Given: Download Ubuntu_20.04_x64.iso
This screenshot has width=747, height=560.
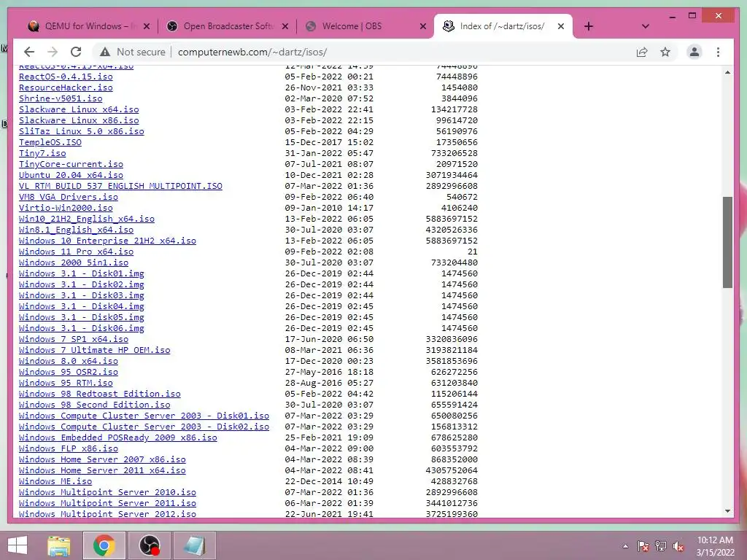Looking at the screenshot, I should click(71, 175).
